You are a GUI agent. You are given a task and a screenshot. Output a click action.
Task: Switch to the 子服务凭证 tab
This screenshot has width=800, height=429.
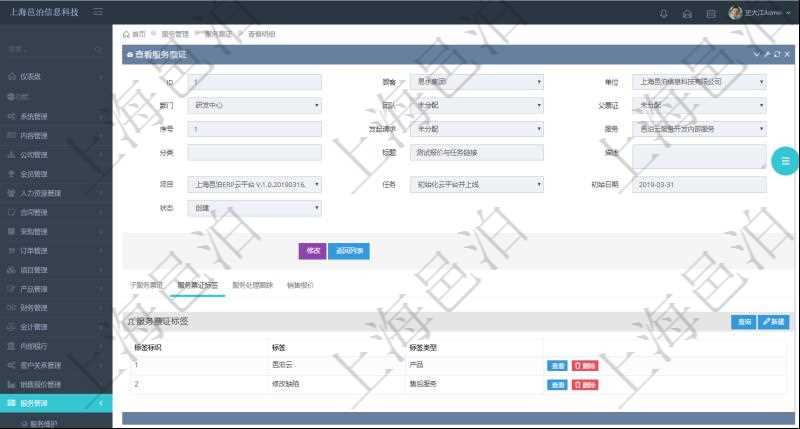pos(147,285)
